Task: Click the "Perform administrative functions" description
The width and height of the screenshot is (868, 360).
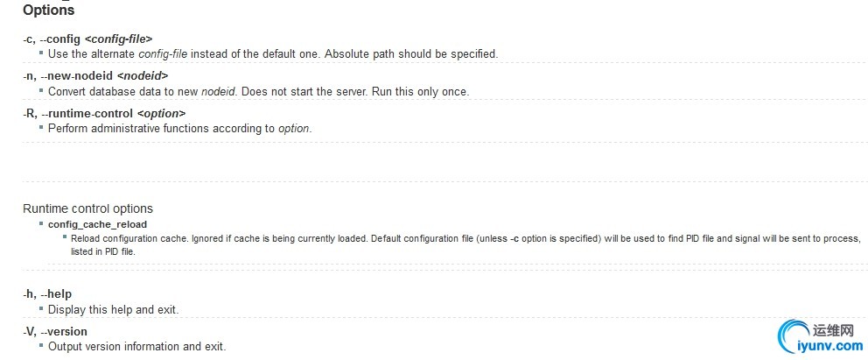Action: point(179,129)
